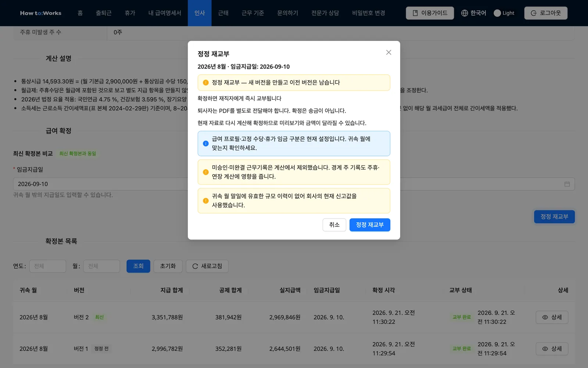588x368 pixels.
Task: View 상세 for 버전 2 row
Action: click(552, 317)
